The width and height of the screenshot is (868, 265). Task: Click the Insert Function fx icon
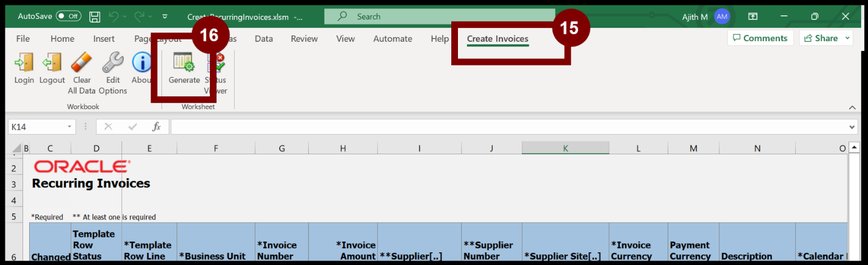[x=156, y=127]
